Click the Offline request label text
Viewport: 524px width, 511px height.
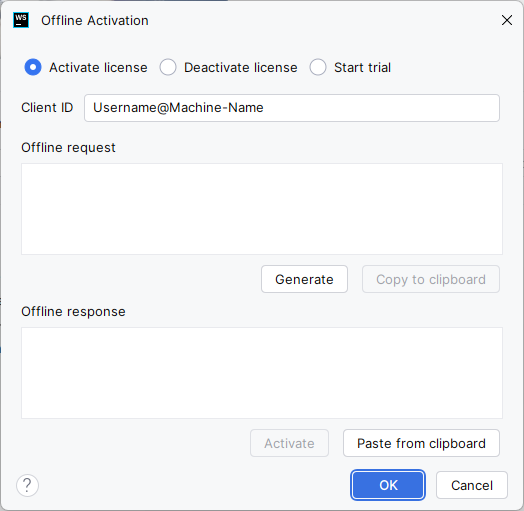tap(68, 147)
